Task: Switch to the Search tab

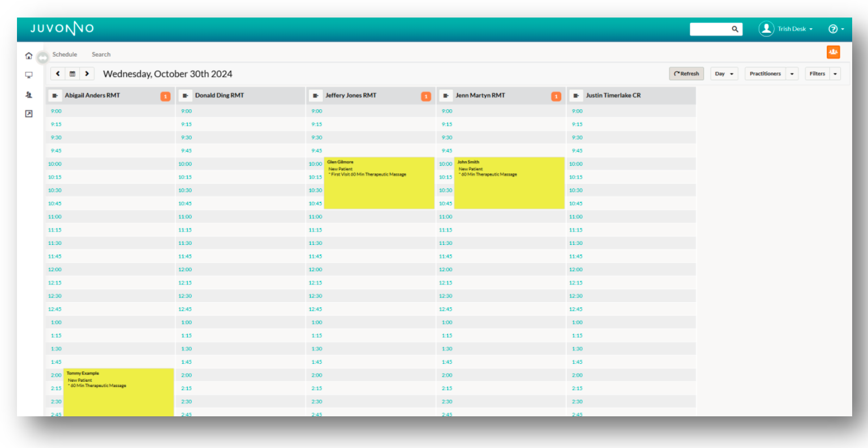Action: 101,54
